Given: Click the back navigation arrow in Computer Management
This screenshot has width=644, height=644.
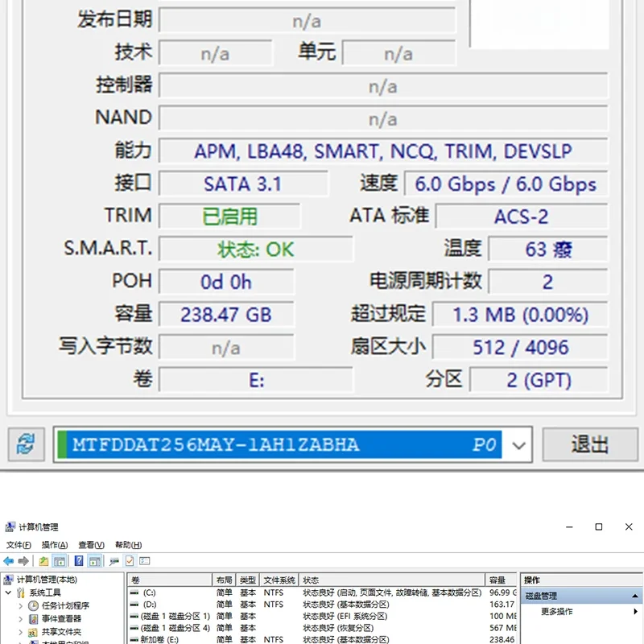Looking at the screenshot, I should coord(9,559).
